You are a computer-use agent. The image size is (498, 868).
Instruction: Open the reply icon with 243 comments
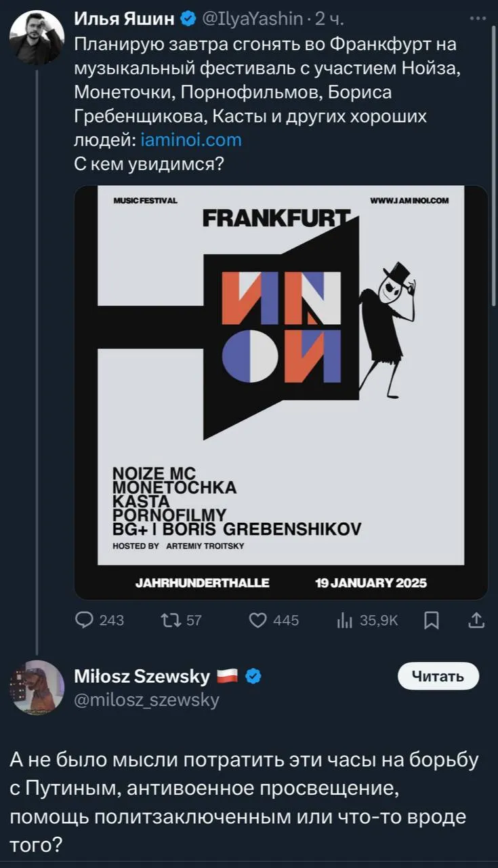click(85, 620)
